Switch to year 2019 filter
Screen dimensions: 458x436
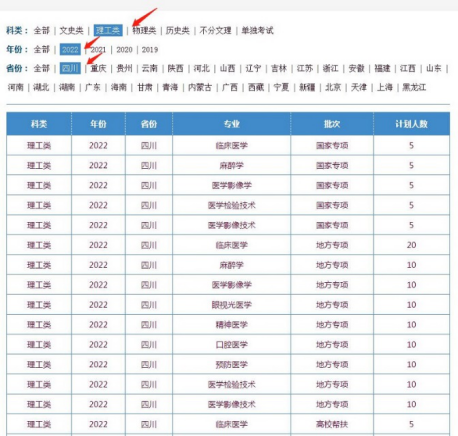150,50
